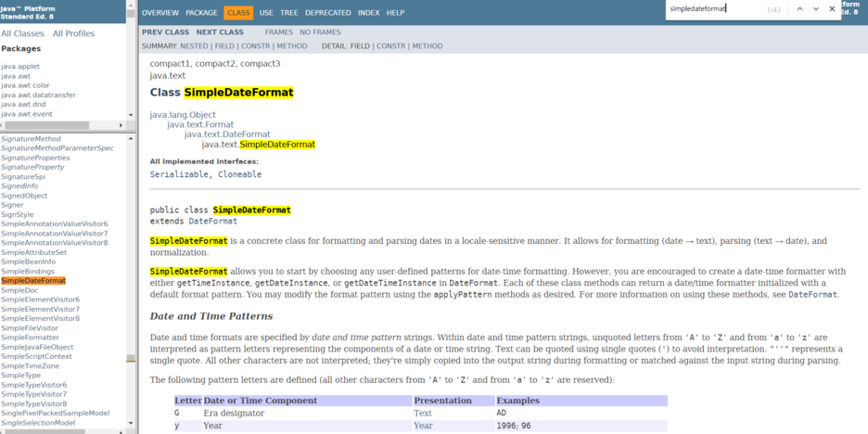Jump to CONSTR summary

click(255, 46)
